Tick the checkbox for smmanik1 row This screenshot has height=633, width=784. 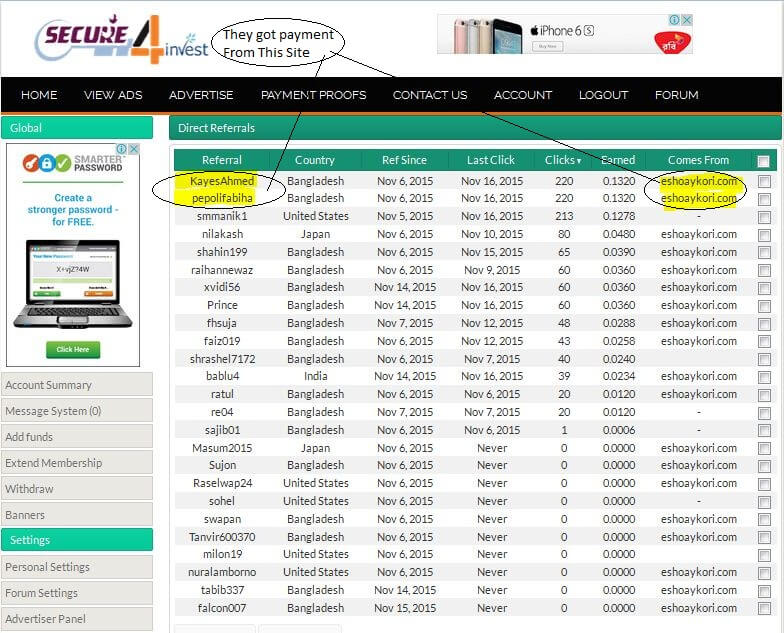tap(764, 217)
